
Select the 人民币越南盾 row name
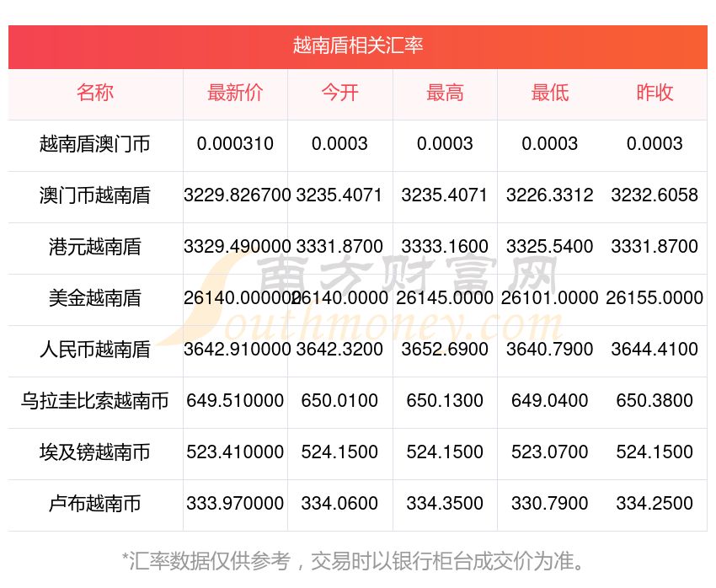click(95, 350)
